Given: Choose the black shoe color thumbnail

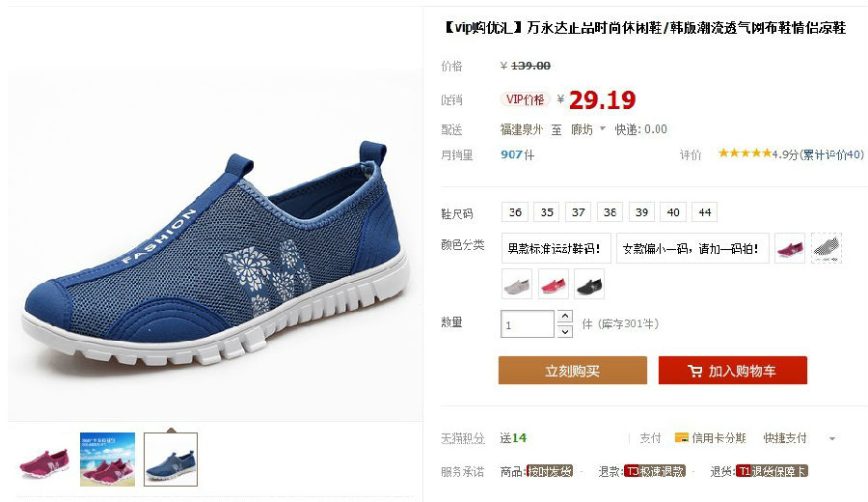Looking at the screenshot, I should pyautogui.click(x=589, y=284).
